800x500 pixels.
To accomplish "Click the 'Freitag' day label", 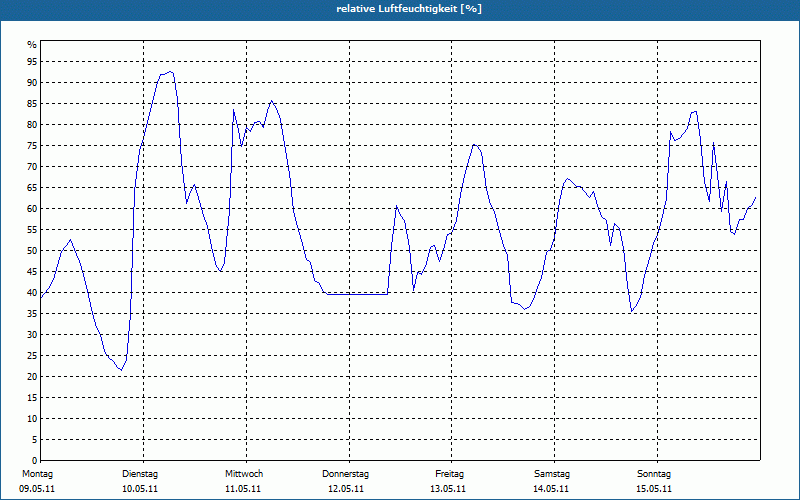I will click(x=449, y=474).
